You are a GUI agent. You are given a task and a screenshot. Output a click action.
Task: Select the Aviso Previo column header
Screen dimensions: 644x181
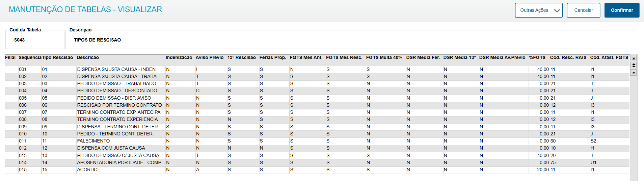pos(209,58)
